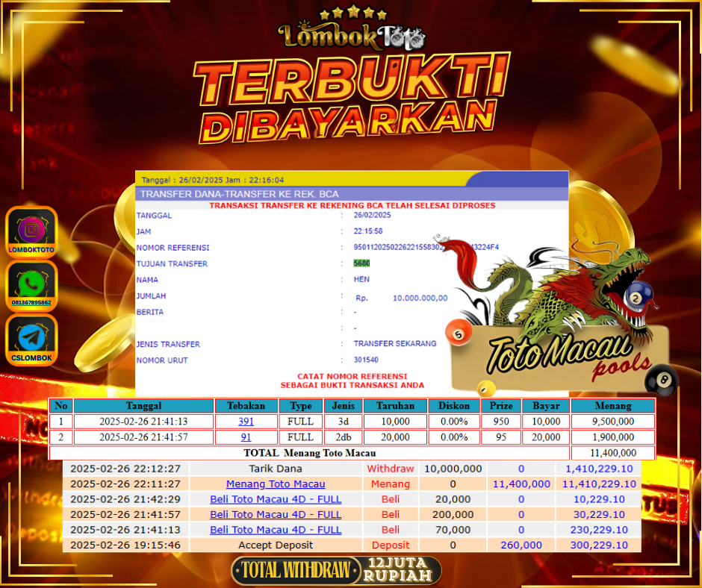
Task: Click the Total Withdraw 12 Juta banner
Action: pyautogui.click(x=336, y=571)
